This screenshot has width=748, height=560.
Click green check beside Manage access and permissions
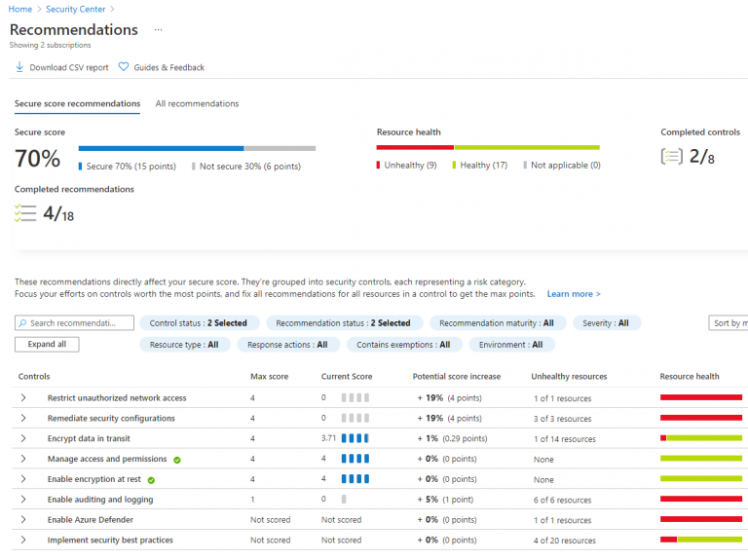(x=177, y=460)
